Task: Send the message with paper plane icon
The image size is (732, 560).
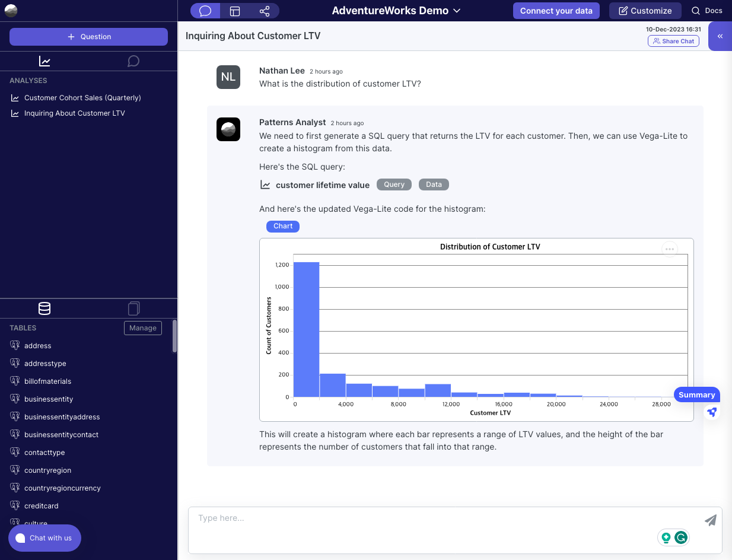Action: 710,520
